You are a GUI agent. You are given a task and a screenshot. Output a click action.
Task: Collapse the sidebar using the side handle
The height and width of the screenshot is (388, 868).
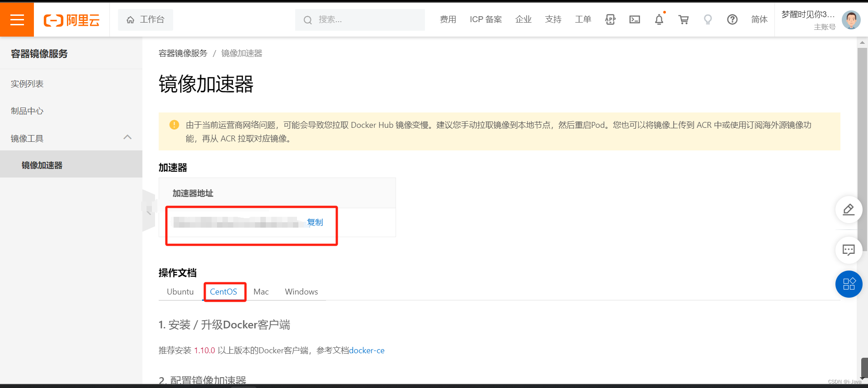[x=149, y=211]
